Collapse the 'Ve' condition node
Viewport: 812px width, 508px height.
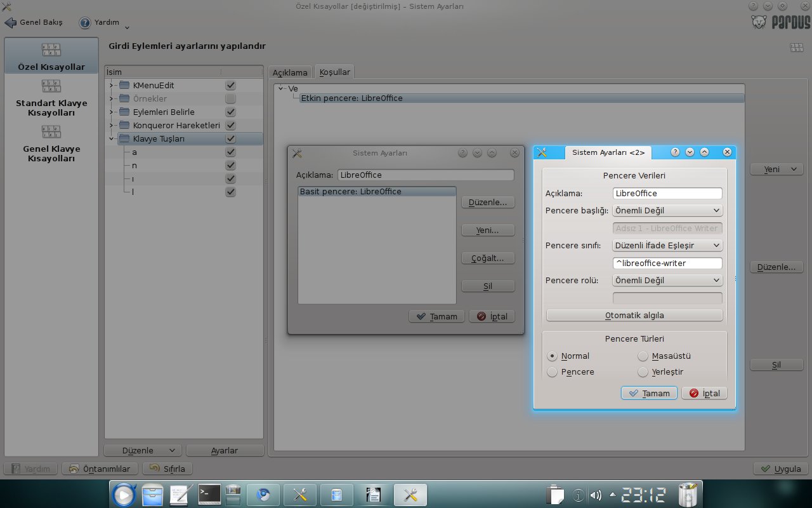[281, 88]
